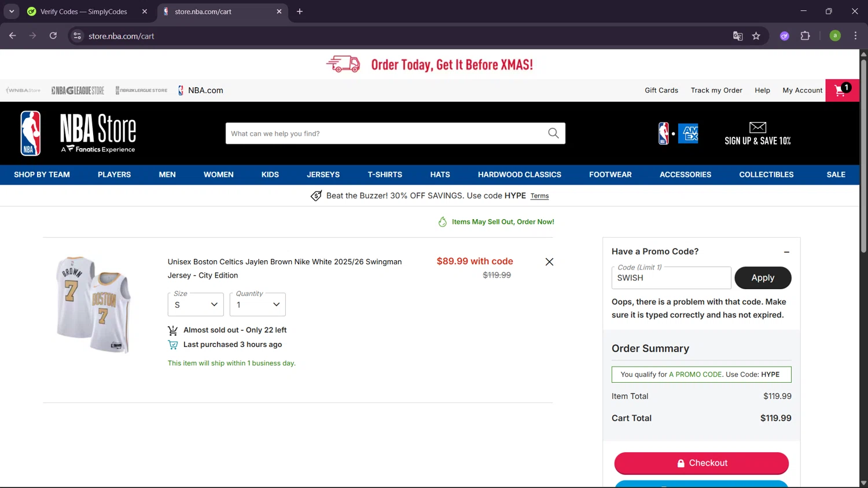Screen dimensions: 868x488
Task: Open the Chrome three-dot menu
Action: tap(855, 36)
